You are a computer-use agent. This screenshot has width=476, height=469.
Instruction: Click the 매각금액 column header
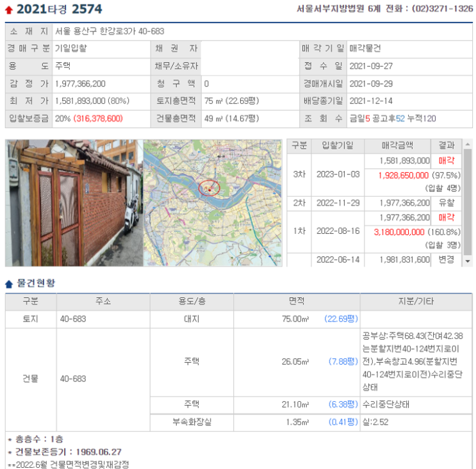coord(397,145)
